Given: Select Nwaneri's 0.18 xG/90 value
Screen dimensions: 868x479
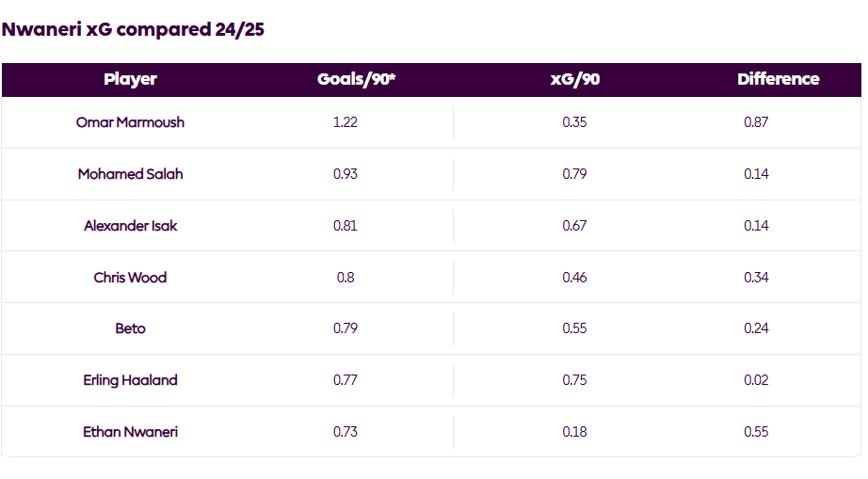Looking at the screenshot, I should pos(574,432).
